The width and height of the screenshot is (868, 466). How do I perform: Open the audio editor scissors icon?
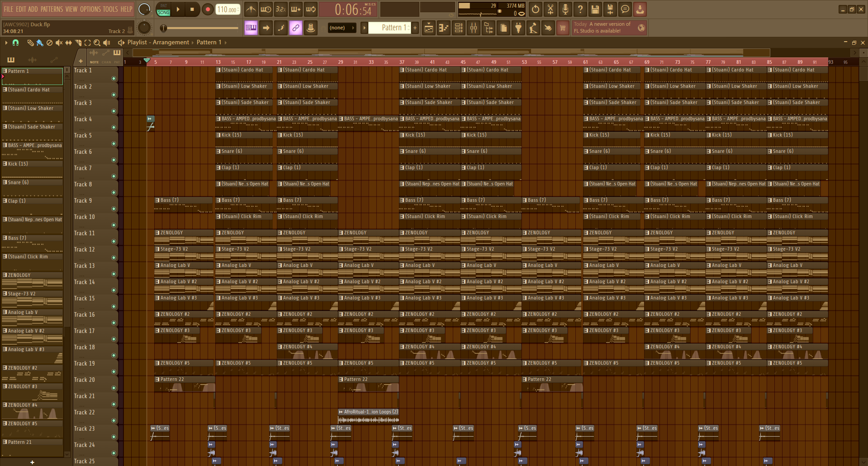point(550,9)
